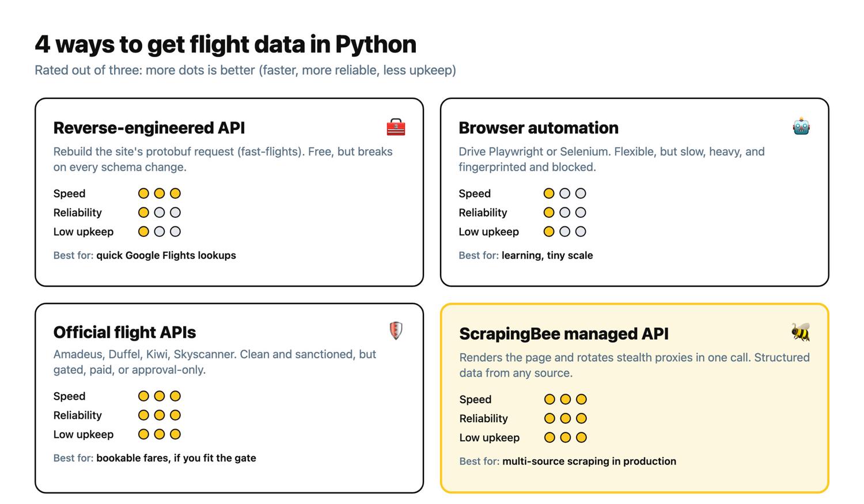Click 'Low upkeep' label in ScrapingBee managed API card
This screenshot has height=504, width=864.
click(x=490, y=437)
